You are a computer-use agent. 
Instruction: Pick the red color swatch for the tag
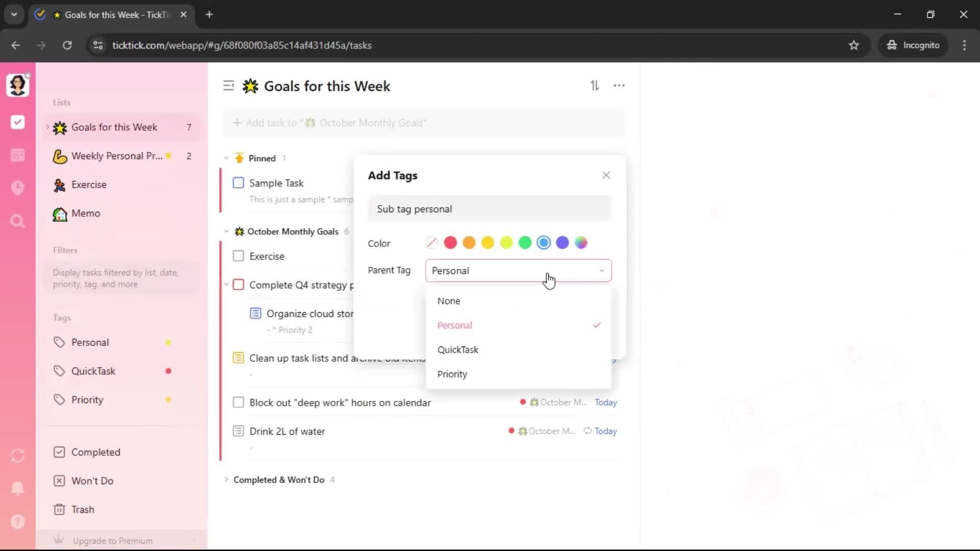[x=450, y=243]
